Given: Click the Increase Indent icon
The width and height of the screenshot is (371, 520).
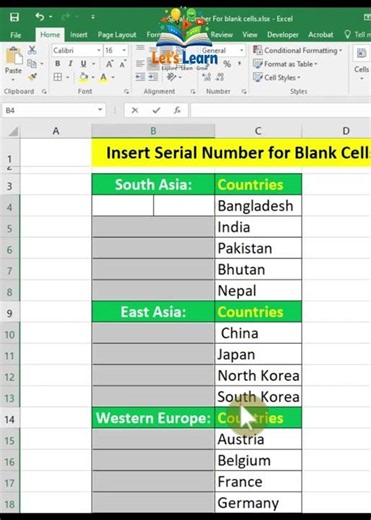Looking at the screenshot, I should click(x=153, y=77).
